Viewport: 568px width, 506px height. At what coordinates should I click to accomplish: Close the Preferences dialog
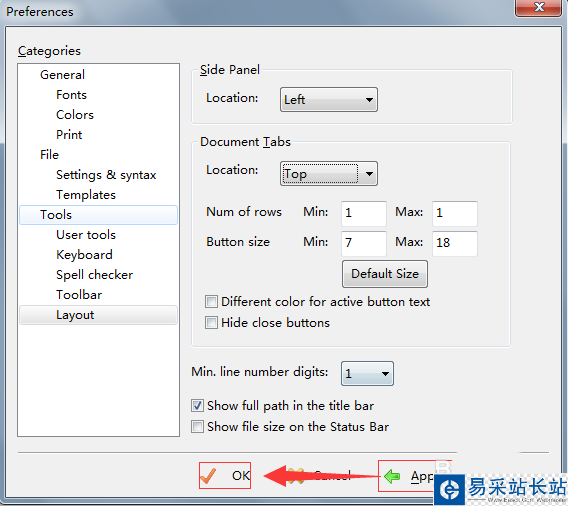538,8
